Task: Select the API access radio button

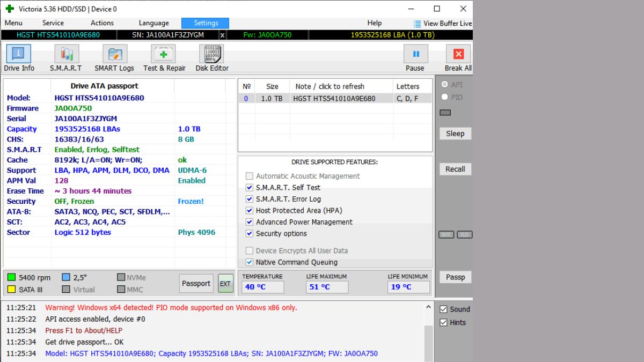Action: coord(444,85)
